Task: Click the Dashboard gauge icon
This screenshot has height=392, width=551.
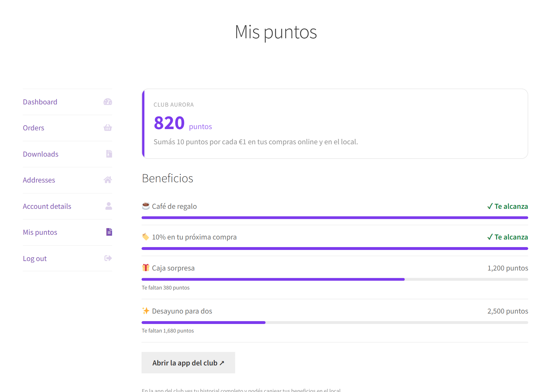Action: click(108, 102)
